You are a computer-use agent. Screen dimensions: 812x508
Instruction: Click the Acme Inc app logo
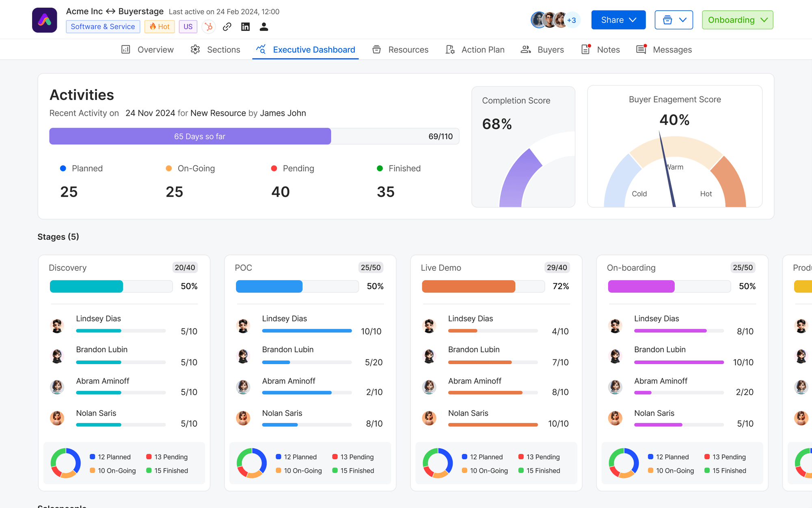point(45,20)
